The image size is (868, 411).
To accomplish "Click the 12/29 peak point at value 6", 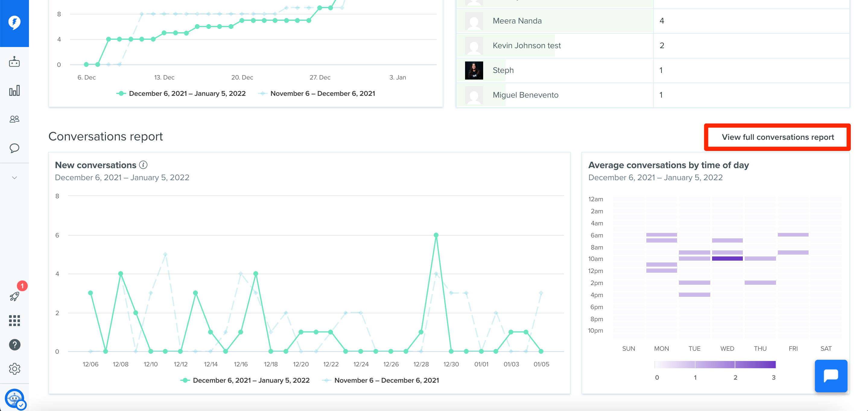I will (x=436, y=235).
